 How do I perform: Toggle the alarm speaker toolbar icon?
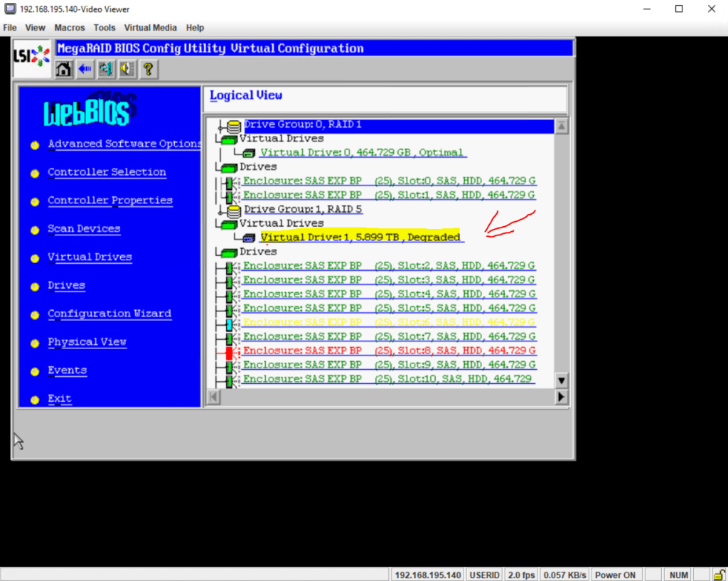pyautogui.click(x=127, y=69)
